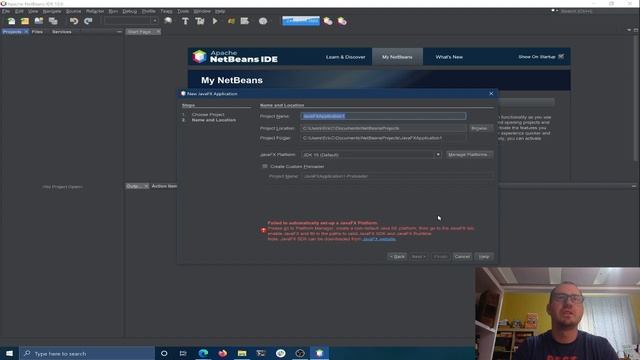Open What's New tab on Start Page

click(x=449, y=57)
